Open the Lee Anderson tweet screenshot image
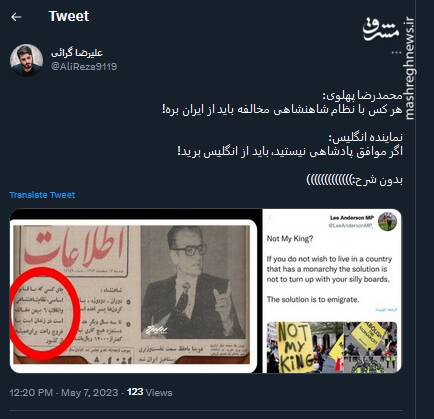 pos(332,291)
